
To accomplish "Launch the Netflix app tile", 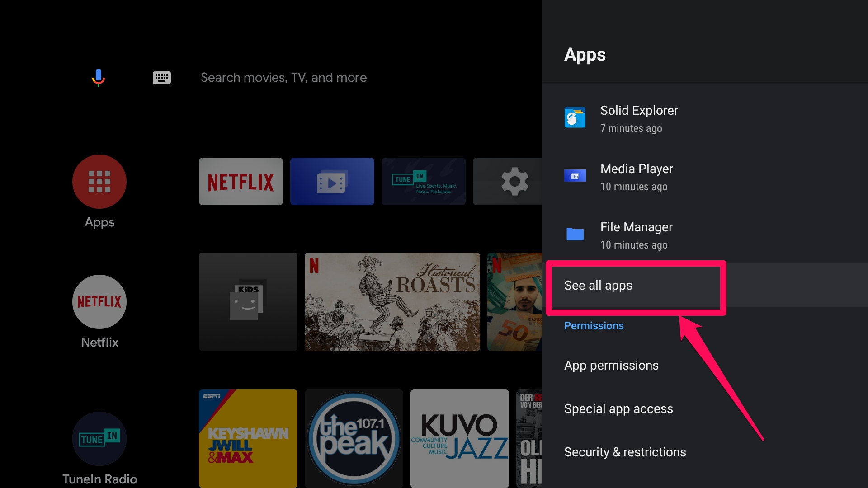I will coord(241,181).
